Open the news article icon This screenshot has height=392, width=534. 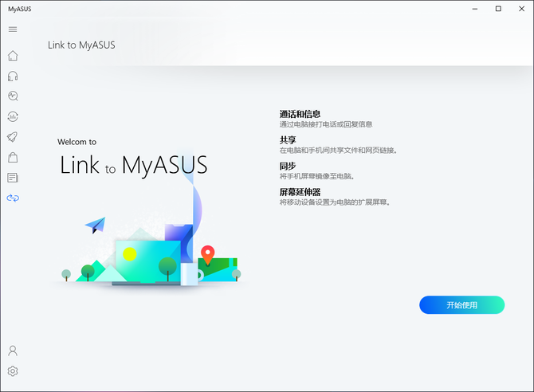13,178
